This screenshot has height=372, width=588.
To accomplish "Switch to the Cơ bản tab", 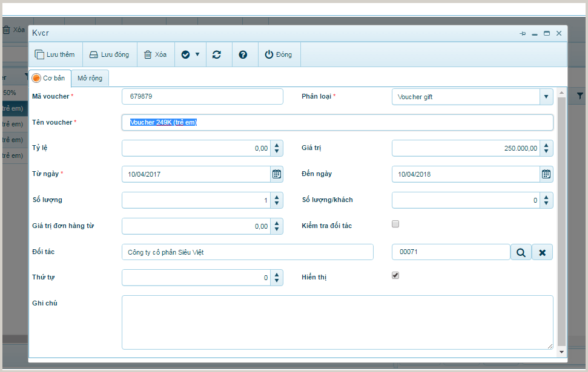I will click(50, 78).
